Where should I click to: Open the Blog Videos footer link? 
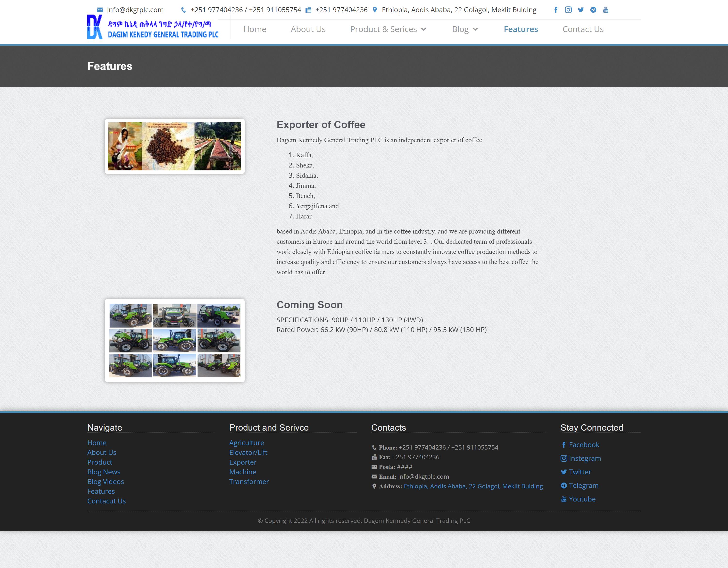(105, 481)
